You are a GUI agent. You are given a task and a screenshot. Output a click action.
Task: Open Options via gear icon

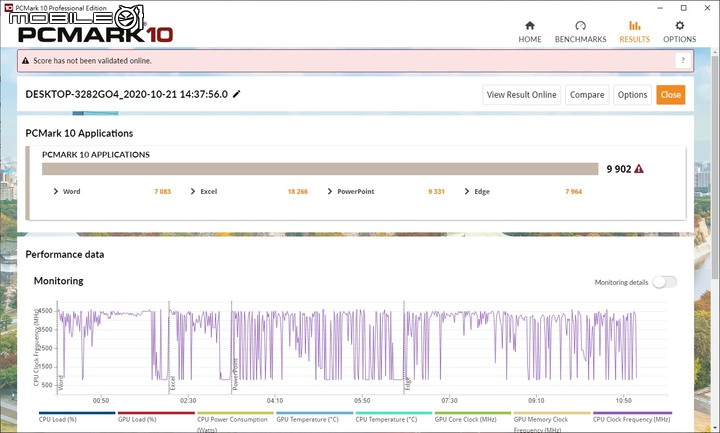pos(680,25)
